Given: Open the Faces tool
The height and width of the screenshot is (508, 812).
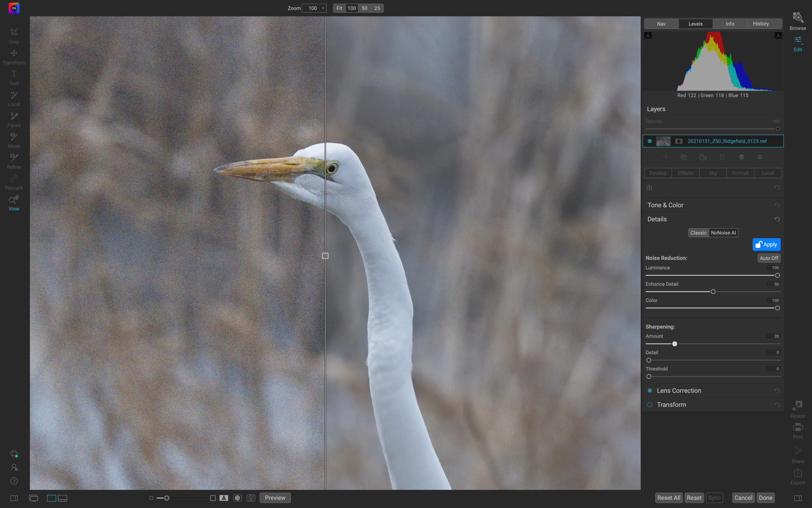Looking at the screenshot, I should (14, 119).
